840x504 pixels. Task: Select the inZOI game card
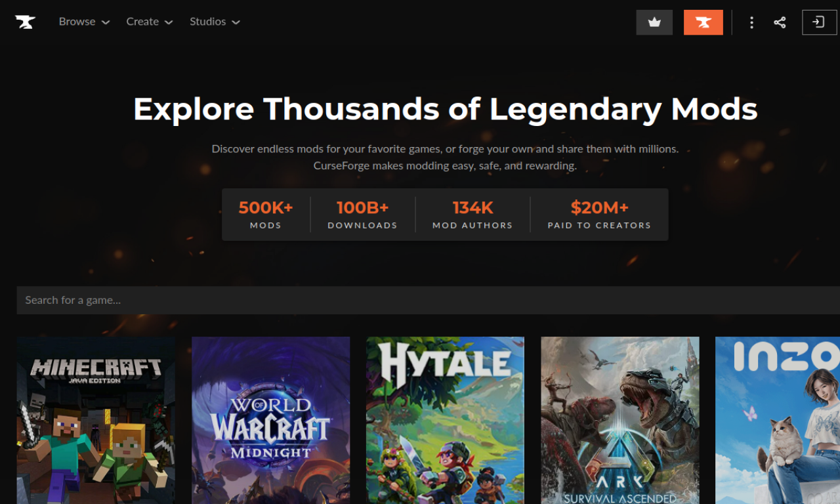778,420
